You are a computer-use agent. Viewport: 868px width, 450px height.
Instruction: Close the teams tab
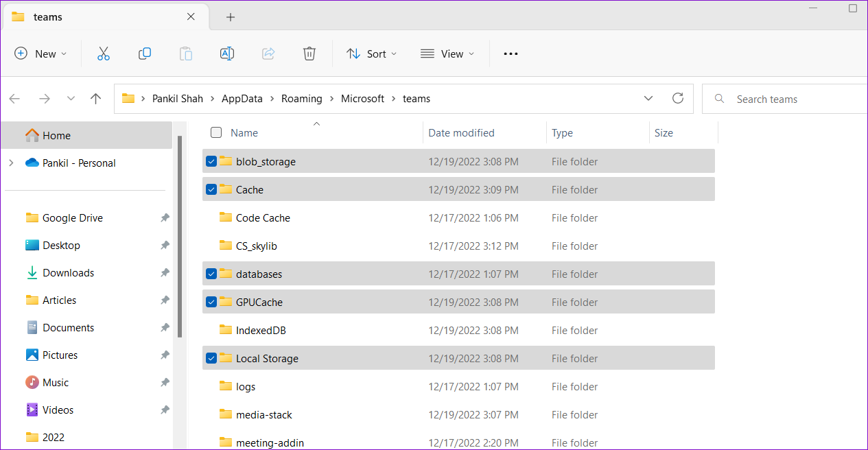click(x=191, y=17)
